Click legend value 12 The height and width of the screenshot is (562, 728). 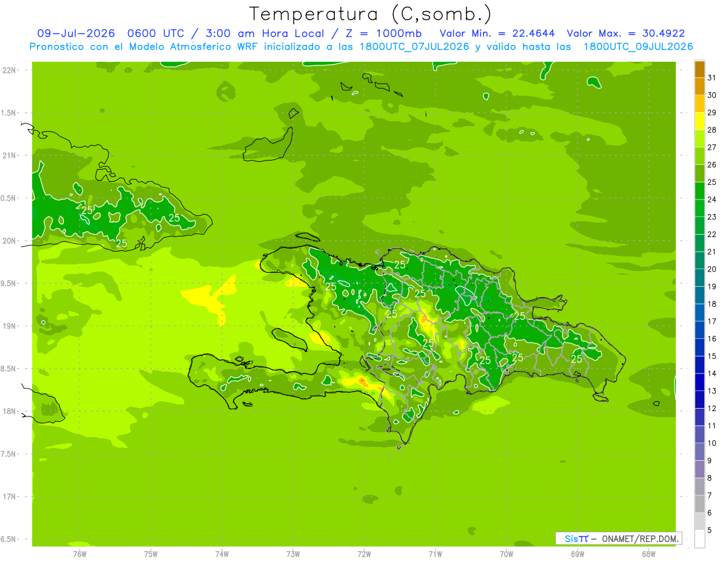(712, 408)
